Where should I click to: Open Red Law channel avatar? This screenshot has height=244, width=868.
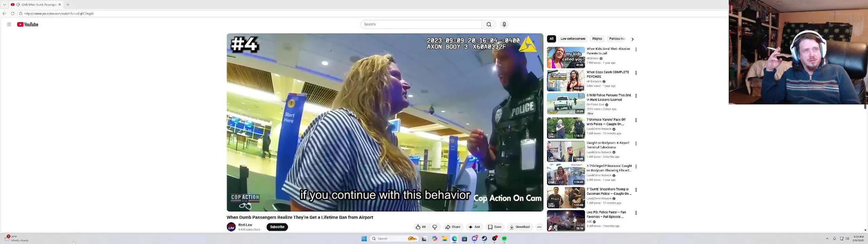click(231, 227)
